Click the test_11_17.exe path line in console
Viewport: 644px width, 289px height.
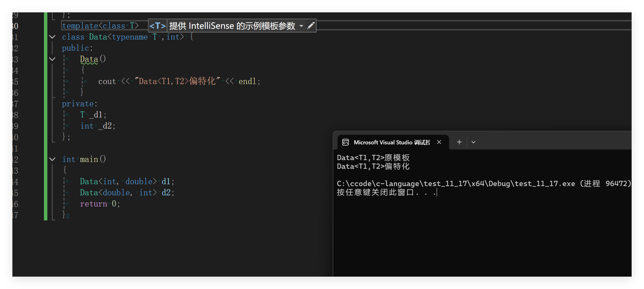tap(484, 184)
